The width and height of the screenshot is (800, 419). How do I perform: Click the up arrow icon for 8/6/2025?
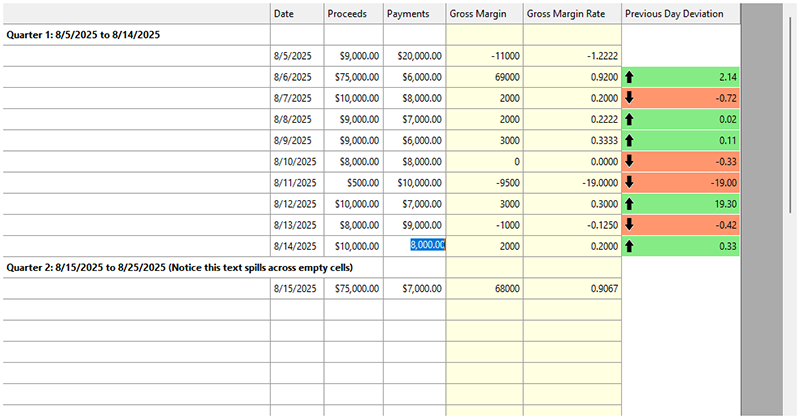[629, 76]
